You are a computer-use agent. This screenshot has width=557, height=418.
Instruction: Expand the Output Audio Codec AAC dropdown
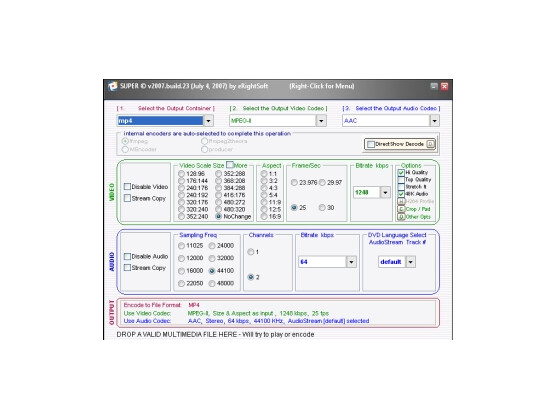point(434,121)
